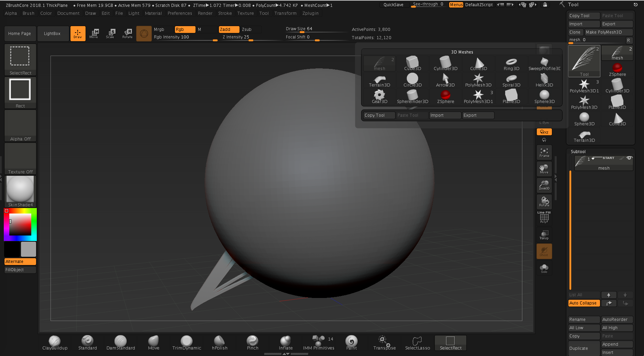The image size is (644, 356).
Task: Open the Zplugin menu
Action: (310, 13)
